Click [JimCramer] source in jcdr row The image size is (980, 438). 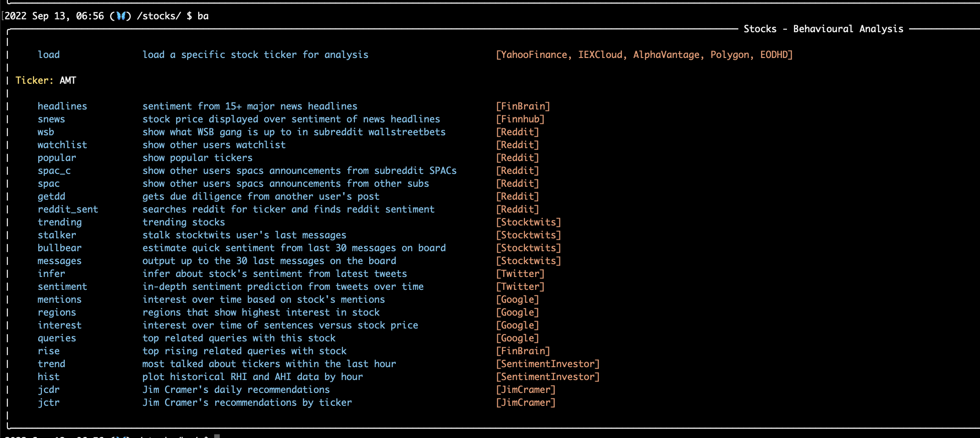(525, 390)
